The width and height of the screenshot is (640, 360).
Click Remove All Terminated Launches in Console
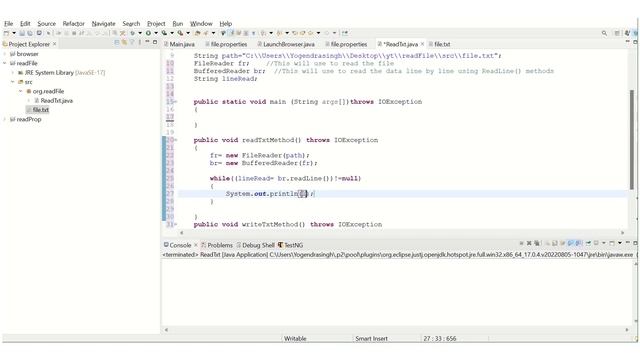pos(537,243)
